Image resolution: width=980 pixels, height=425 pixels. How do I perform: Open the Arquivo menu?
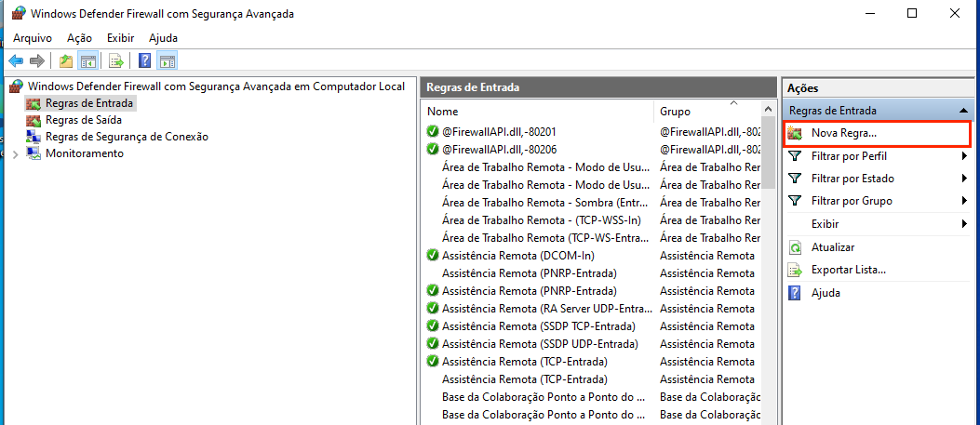33,38
